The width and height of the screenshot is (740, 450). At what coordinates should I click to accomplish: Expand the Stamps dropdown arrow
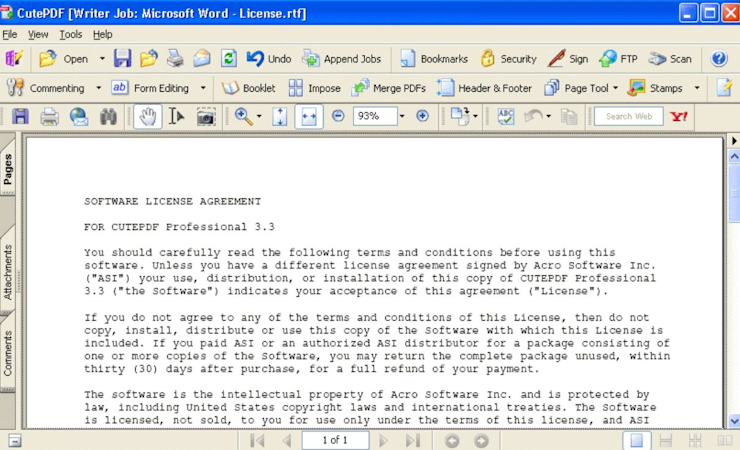697,88
